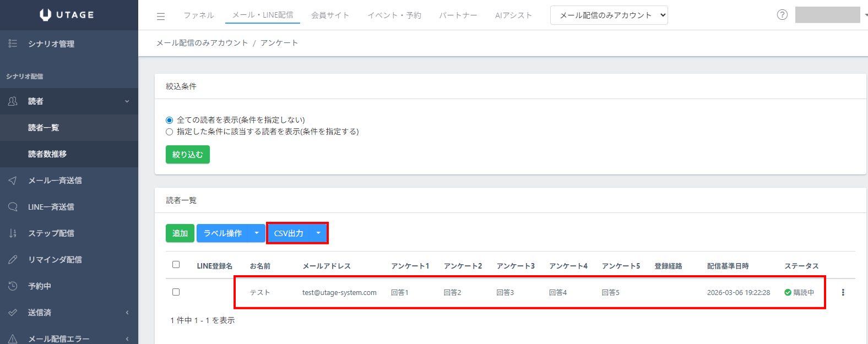Click the hamburger menu icon

click(161, 17)
